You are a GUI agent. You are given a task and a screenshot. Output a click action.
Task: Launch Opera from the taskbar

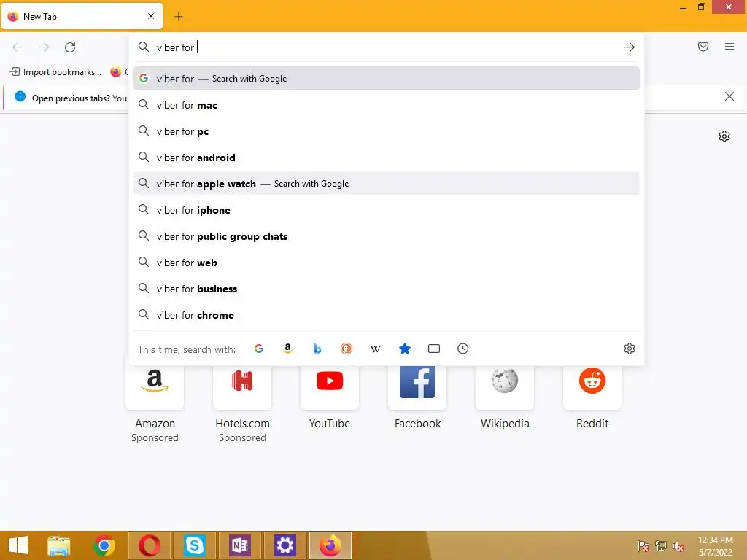click(x=150, y=545)
